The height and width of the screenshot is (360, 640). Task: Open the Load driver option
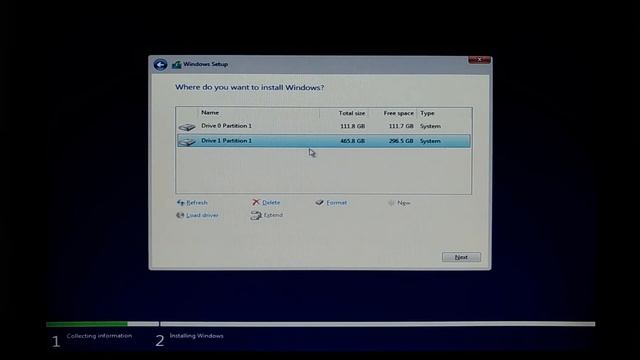coord(202,215)
